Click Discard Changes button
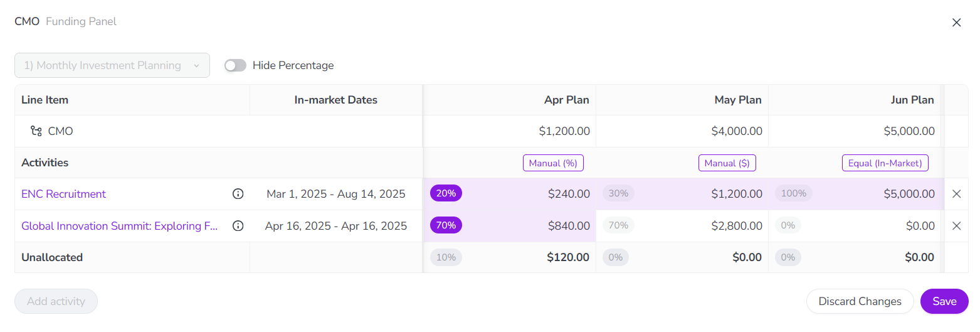 [860, 301]
